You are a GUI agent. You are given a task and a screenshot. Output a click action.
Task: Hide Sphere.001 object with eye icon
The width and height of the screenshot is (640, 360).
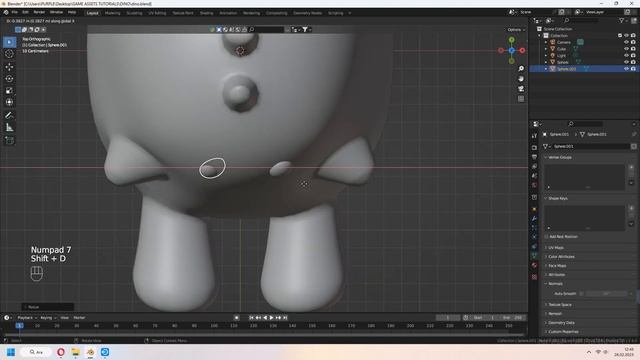tap(626, 69)
